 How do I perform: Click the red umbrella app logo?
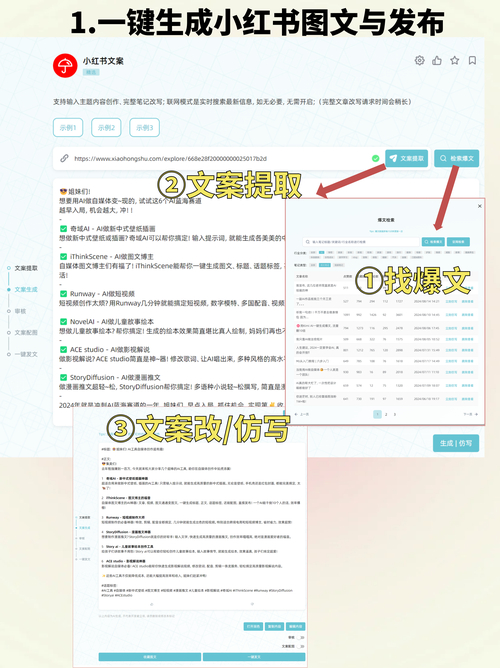coord(65,66)
